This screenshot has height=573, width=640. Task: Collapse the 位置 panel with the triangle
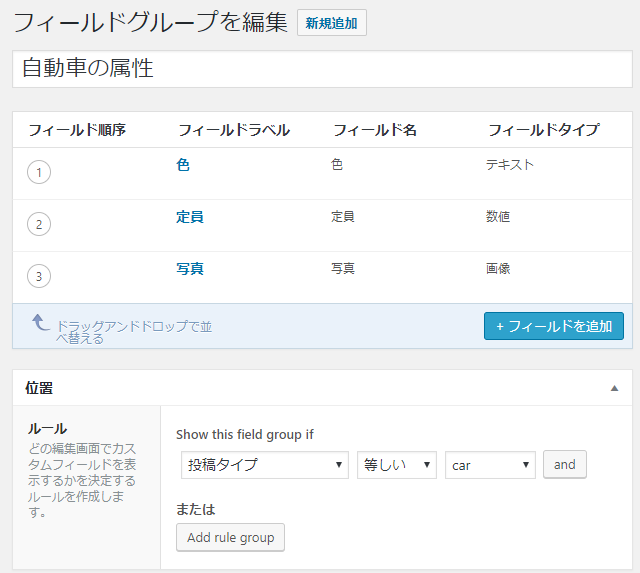point(614,388)
